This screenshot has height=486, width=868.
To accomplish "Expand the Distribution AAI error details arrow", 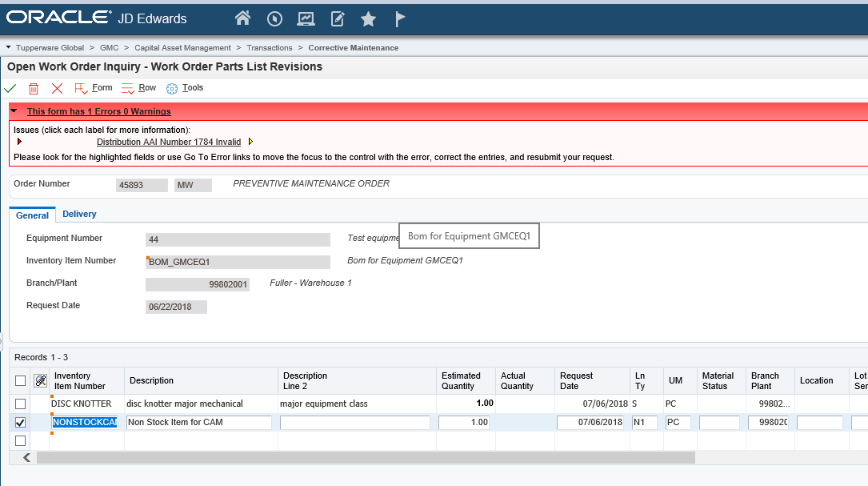I will click(19, 142).
